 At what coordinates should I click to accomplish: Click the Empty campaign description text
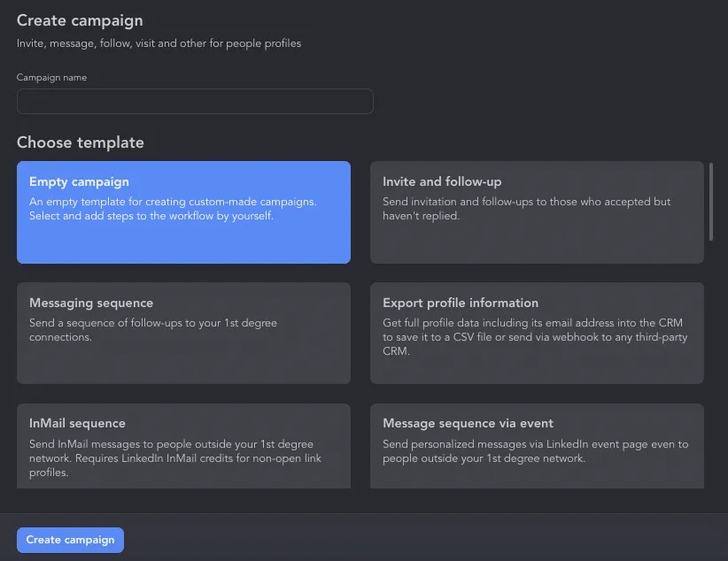click(x=173, y=209)
